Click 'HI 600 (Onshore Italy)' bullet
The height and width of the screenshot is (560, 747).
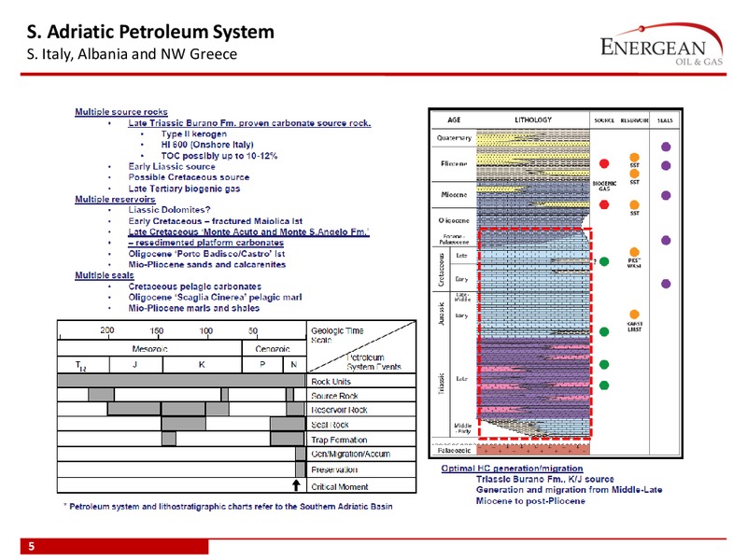(207, 145)
